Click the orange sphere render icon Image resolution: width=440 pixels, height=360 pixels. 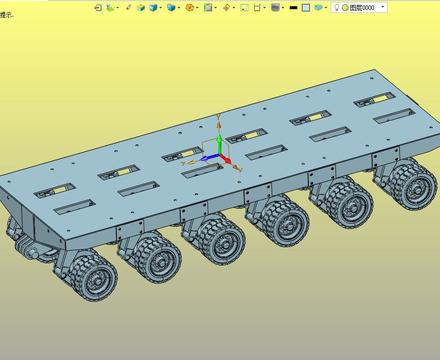point(189,7)
